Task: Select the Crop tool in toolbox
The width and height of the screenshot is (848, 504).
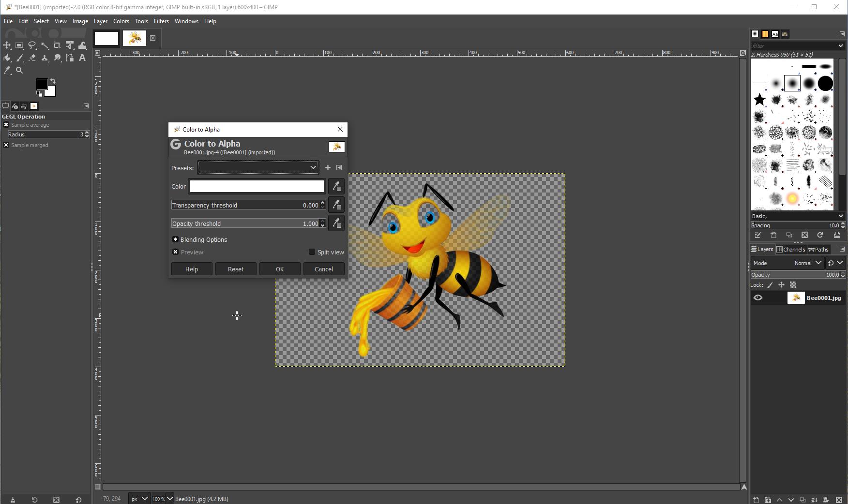Action: [57, 45]
